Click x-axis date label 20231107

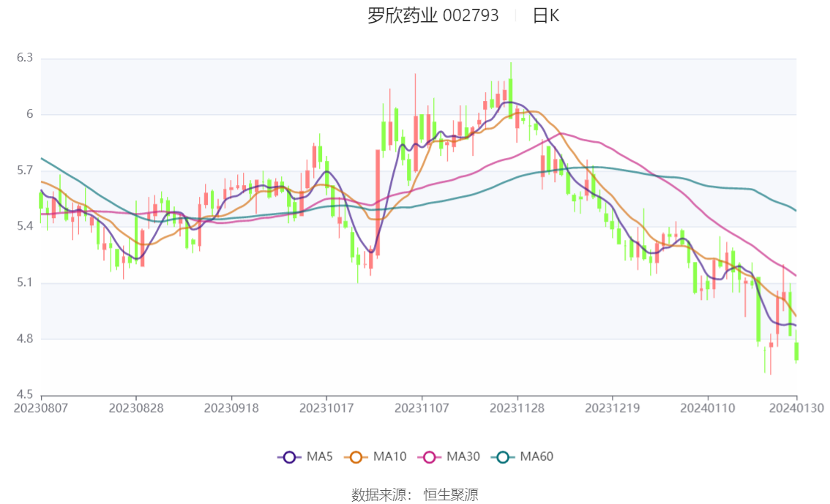tap(422, 408)
